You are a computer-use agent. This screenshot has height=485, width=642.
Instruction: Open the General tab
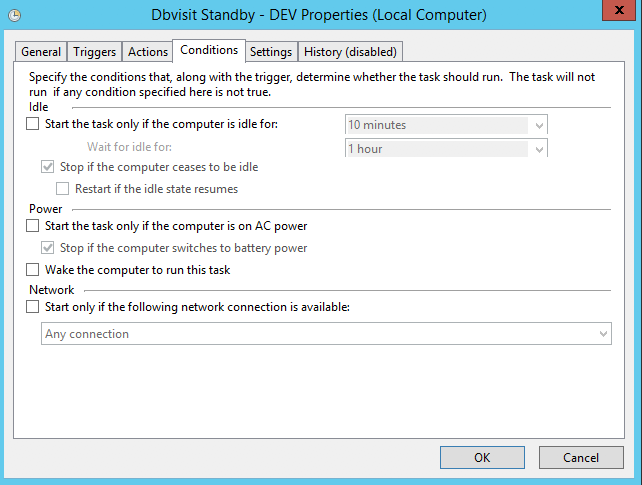point(41,52)
